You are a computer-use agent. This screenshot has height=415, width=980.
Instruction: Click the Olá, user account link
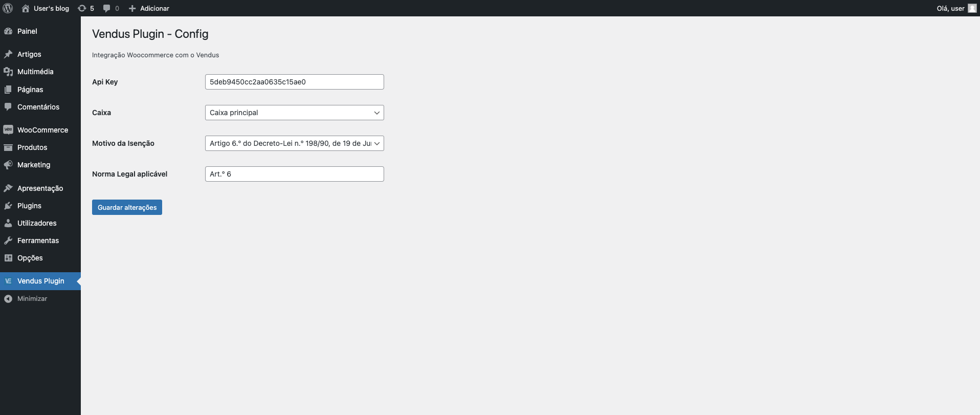click(950, 8)
